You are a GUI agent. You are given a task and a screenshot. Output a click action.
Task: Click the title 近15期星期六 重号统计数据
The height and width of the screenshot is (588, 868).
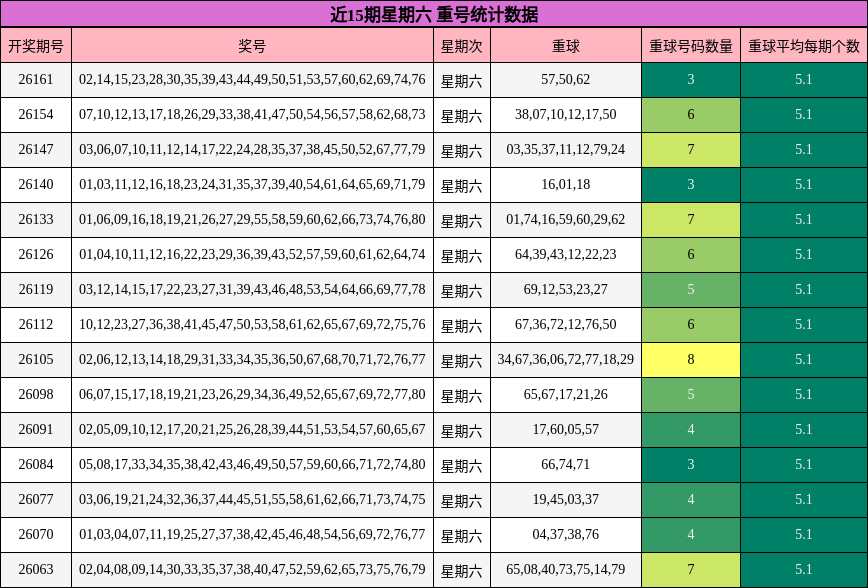pyautogui.click(x=434, y=14)
